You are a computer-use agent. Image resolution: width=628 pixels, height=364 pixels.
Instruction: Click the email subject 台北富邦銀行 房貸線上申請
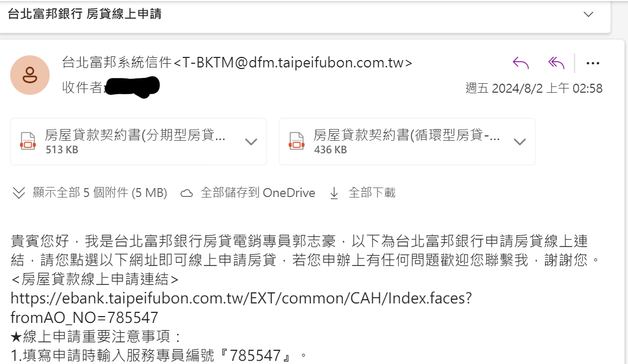pyautogui.click(x=84, y=14)
